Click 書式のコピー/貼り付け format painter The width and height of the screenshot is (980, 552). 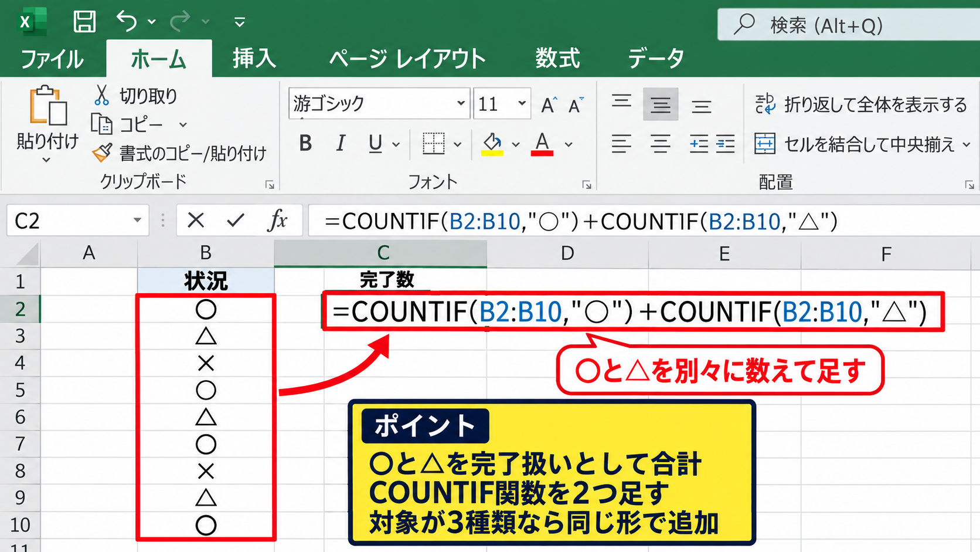click(x=179, y=153)
